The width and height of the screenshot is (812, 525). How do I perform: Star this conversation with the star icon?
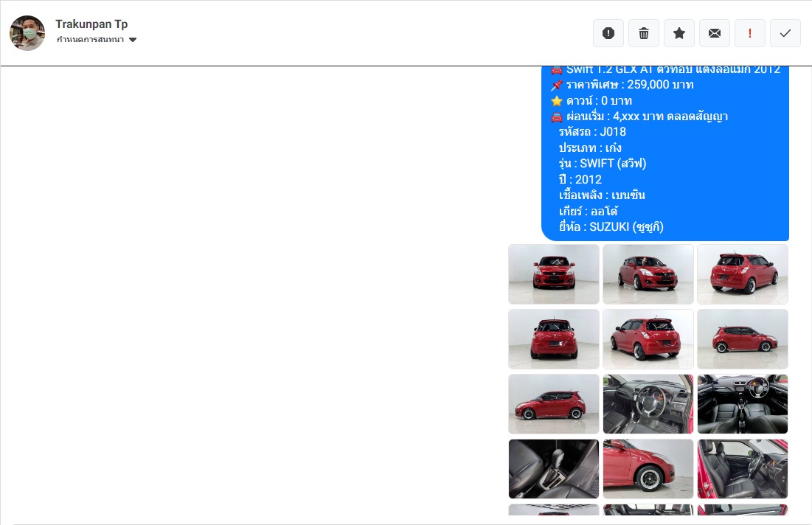(679, 34)
